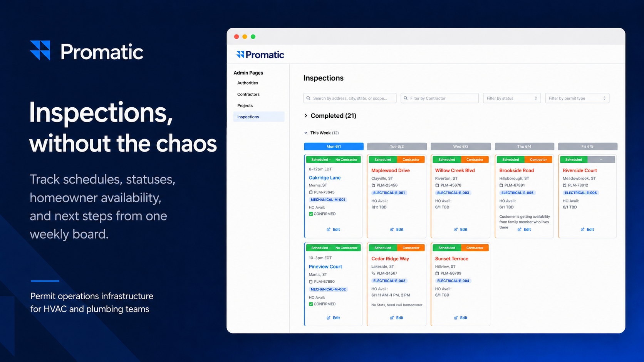The image size is (644, 362).
Task: Click the search by address input field
Action: 350,98
